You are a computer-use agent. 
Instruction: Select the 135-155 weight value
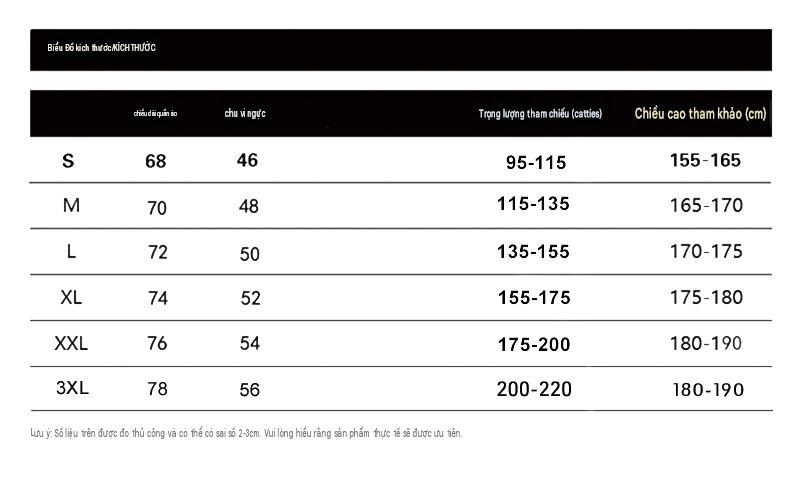tap(533, 252)
